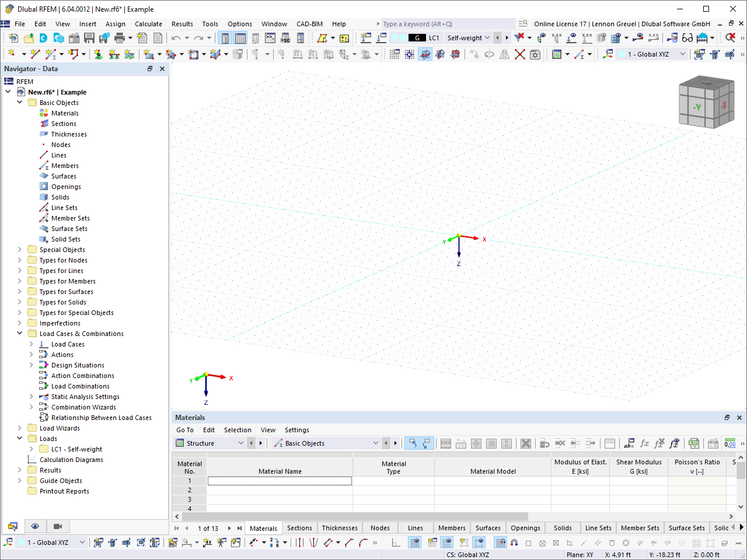This screenshot has height=560, width=747.
Task: Toggle the visibility eye icon below the navigator
Action: pos(35,526)
